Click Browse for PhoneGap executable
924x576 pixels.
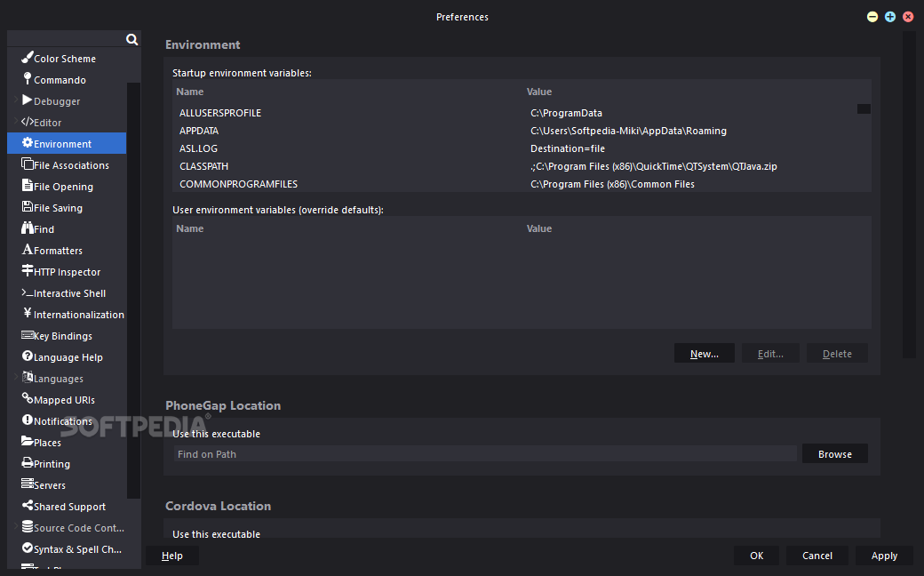coord(835,454)
